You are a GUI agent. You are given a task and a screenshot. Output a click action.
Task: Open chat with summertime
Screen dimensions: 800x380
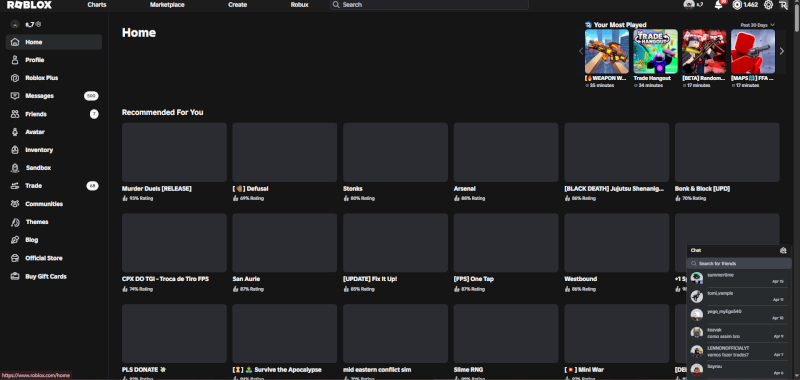tap(738, 278)
